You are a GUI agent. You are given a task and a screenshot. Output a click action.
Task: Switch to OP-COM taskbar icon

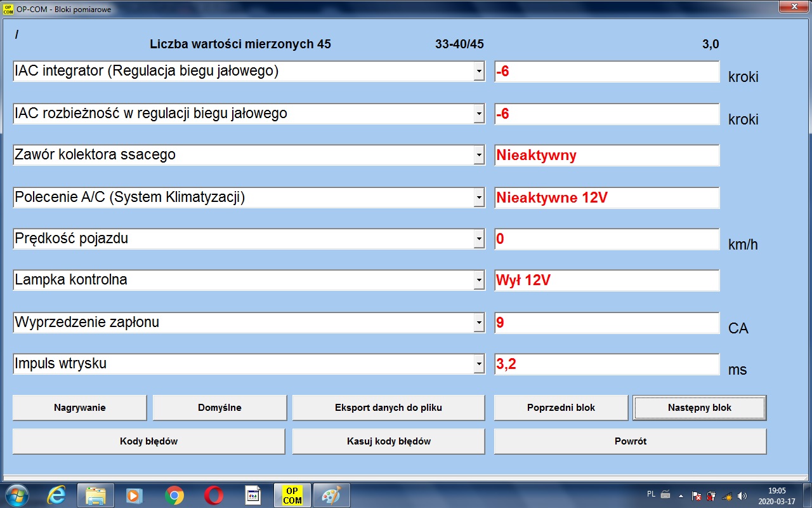coord(292,495)
